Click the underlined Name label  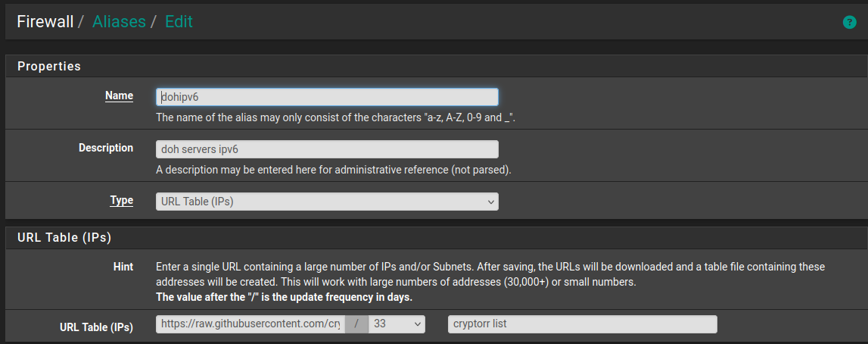click(x=119, y=95)
